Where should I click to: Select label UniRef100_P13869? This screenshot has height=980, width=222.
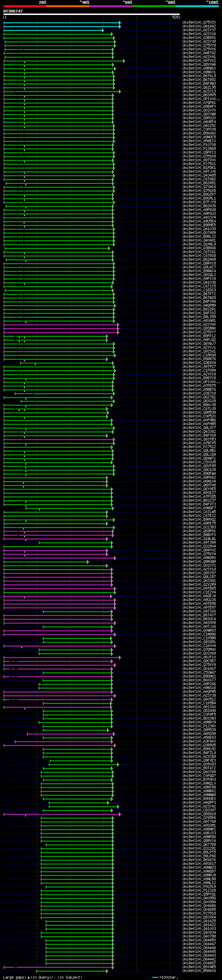pos(199,149)
